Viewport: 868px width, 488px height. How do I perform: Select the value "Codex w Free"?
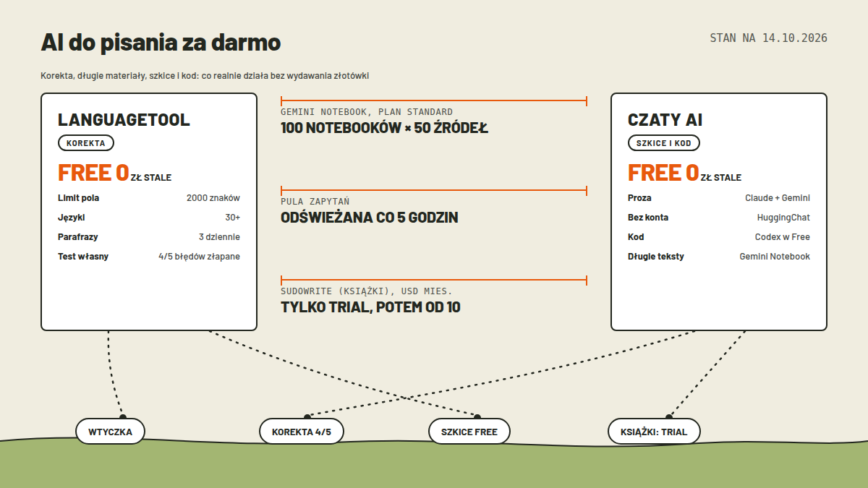pyautogui.click(x=783, y=236)
